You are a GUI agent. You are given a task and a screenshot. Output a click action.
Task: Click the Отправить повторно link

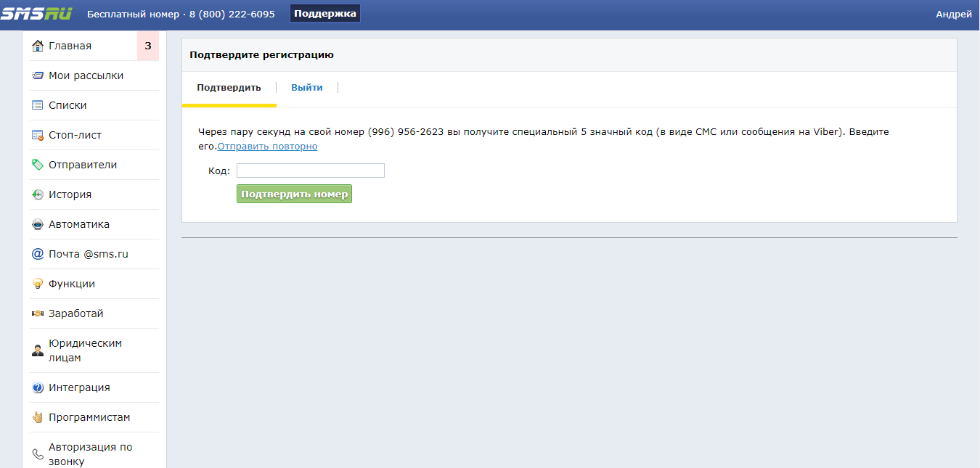(x=267, y=147)
